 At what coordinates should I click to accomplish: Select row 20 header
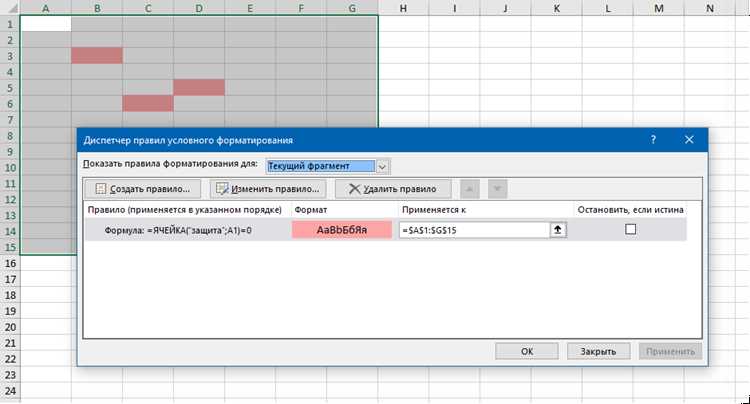[10, 327]
